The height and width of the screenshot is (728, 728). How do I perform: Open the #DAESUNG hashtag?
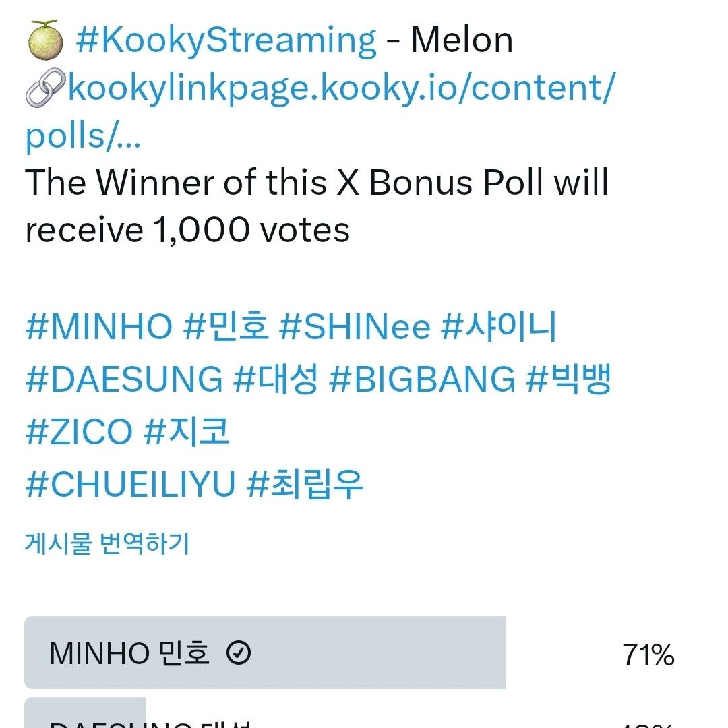(123, 380)
